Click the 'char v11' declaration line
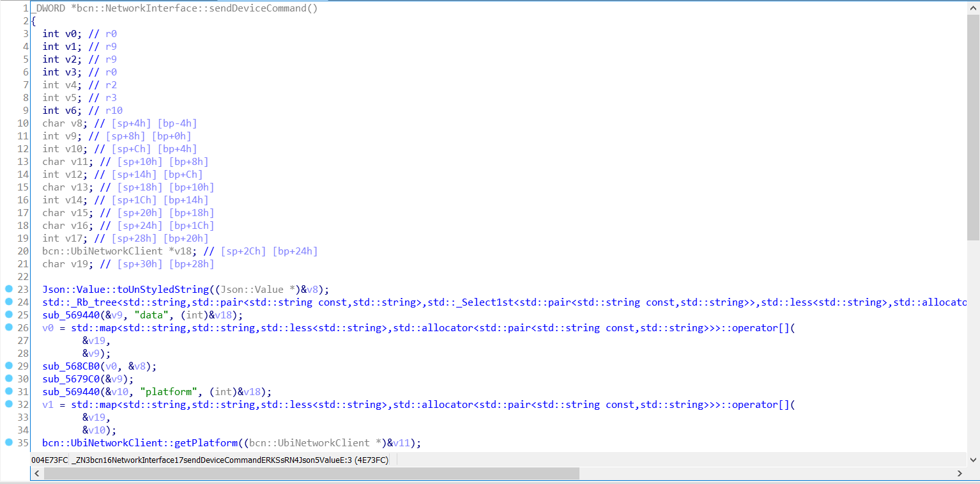This screenshot has width=980, height=484. (126, 162)
